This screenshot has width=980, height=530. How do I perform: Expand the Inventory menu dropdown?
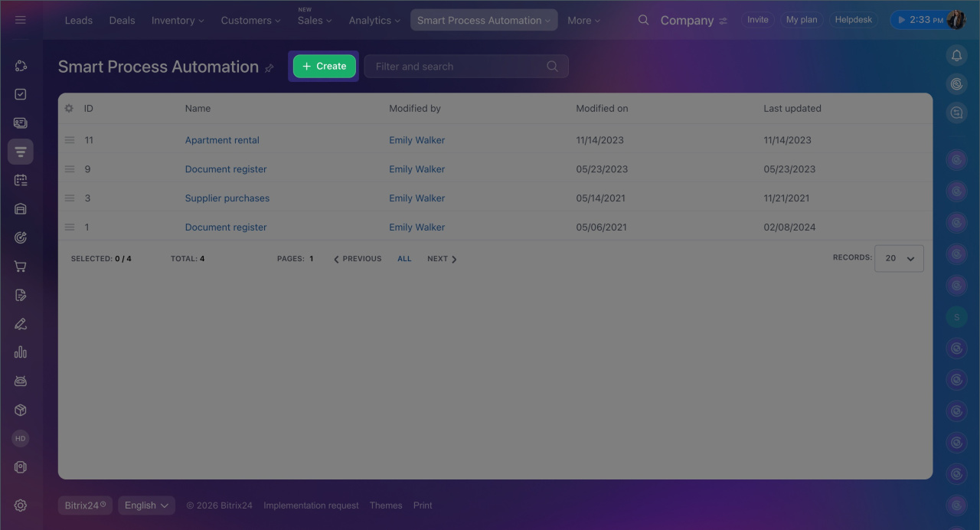click(x=178, y=21)
